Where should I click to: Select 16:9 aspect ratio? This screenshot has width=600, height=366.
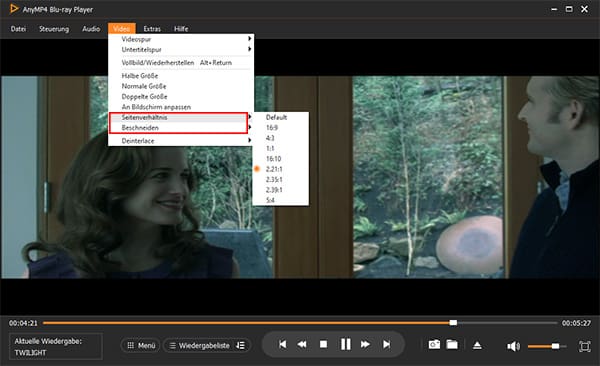280,127
